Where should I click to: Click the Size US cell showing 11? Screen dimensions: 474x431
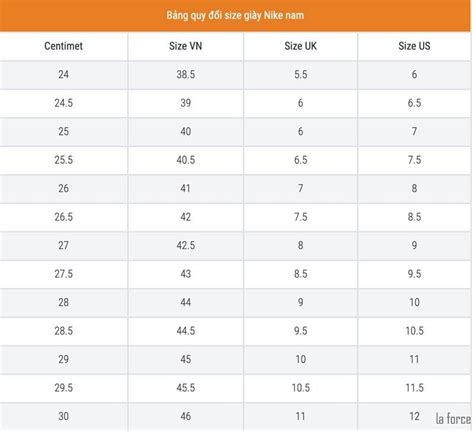414,360
